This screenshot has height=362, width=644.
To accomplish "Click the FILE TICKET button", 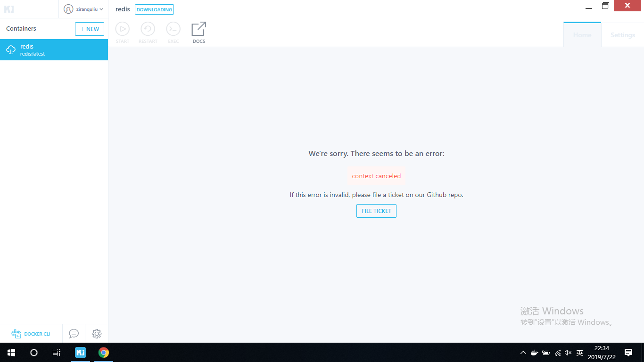I will point(376,211).
